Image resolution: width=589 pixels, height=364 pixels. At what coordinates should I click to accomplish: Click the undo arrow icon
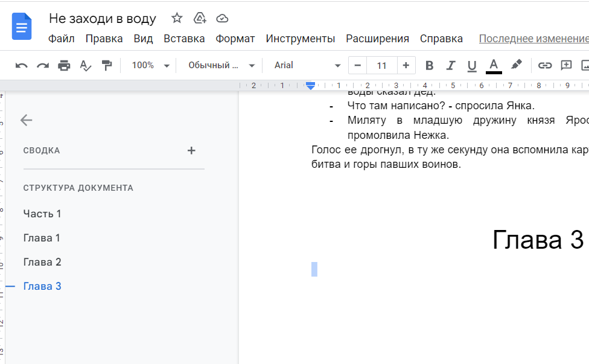[22, 65]
